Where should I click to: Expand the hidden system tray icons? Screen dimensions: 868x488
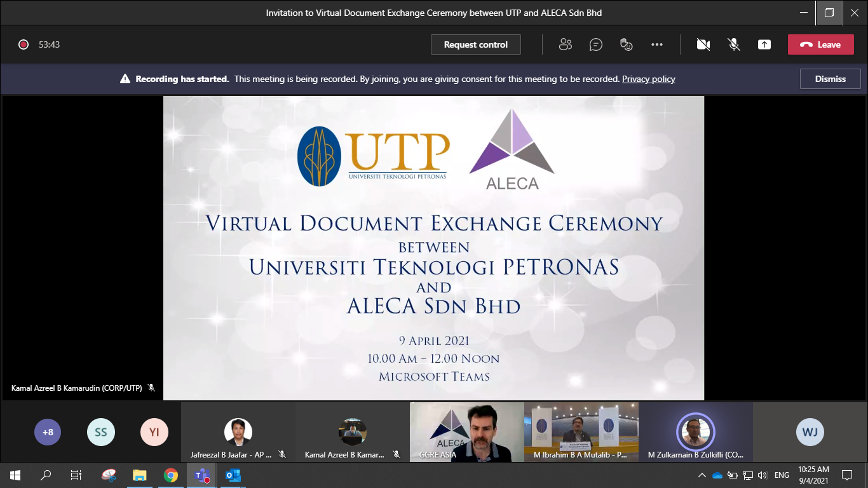point(702,475)
